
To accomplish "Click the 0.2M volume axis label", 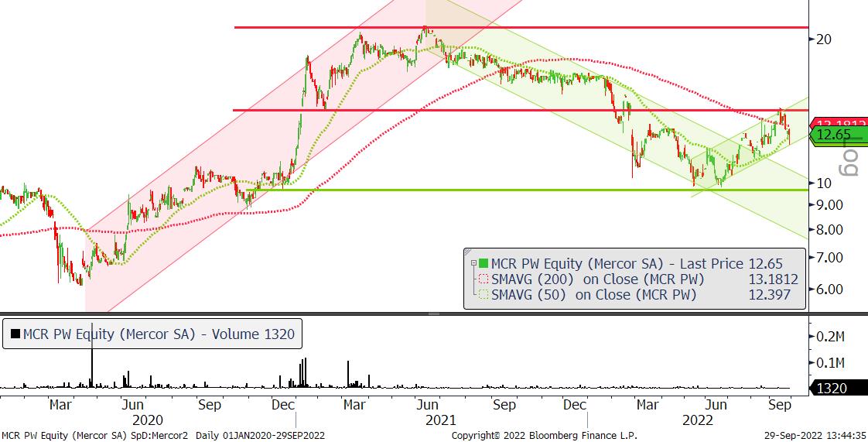I will [x=830, y=336].
